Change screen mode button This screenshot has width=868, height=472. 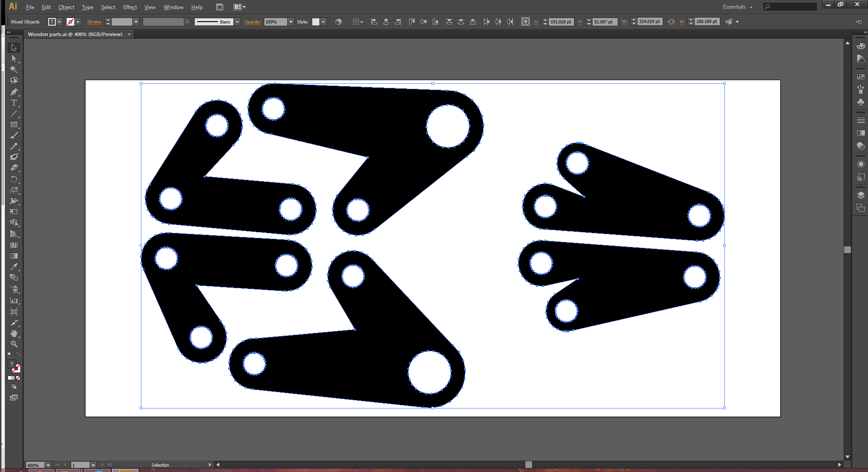pyautogui.click(x=14, y=398)
